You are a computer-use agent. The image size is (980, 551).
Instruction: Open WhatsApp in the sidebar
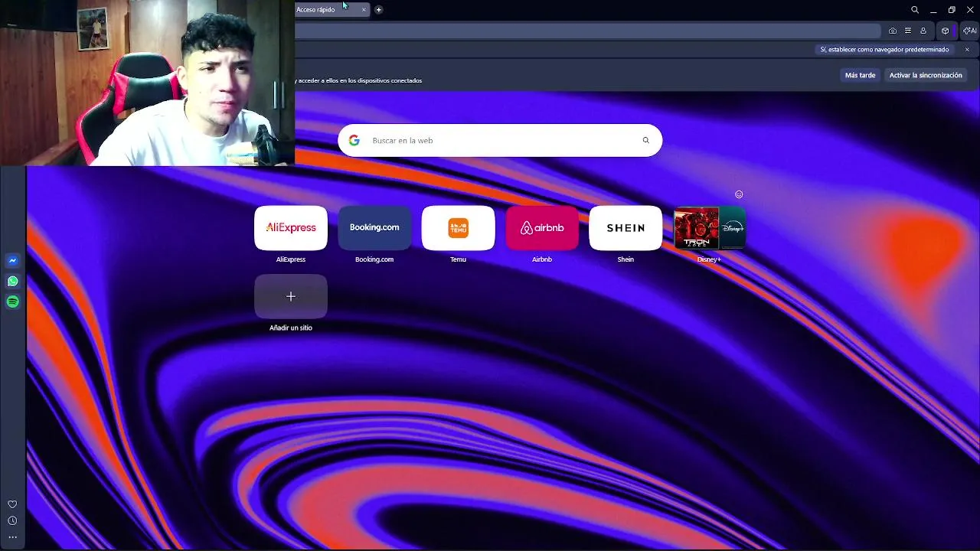click(x=12, y=281)
